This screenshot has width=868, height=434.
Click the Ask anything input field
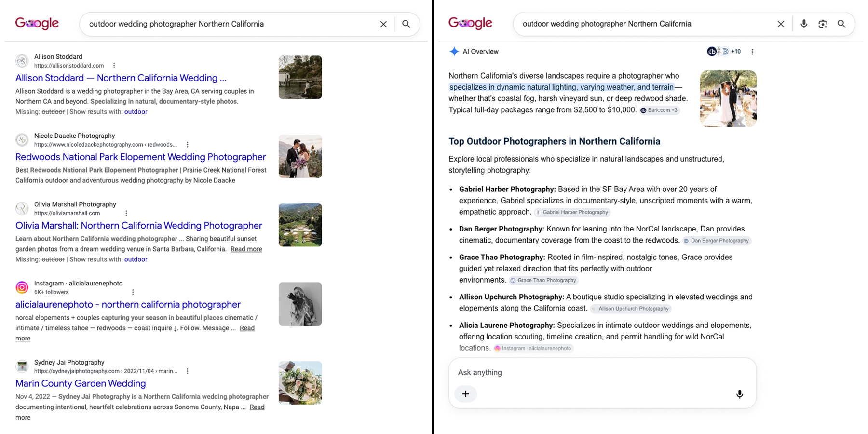click(x=602, y=373)
